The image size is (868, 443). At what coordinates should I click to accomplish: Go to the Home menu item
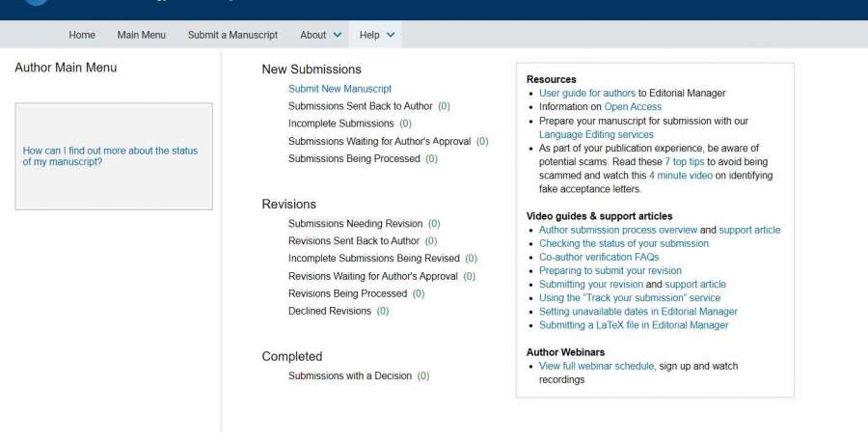[x=82, y=35]
